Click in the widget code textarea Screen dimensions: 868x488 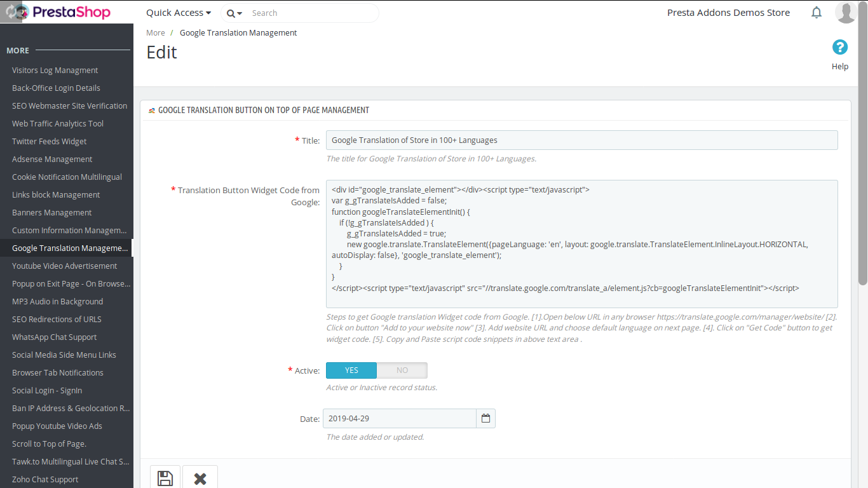582,244
